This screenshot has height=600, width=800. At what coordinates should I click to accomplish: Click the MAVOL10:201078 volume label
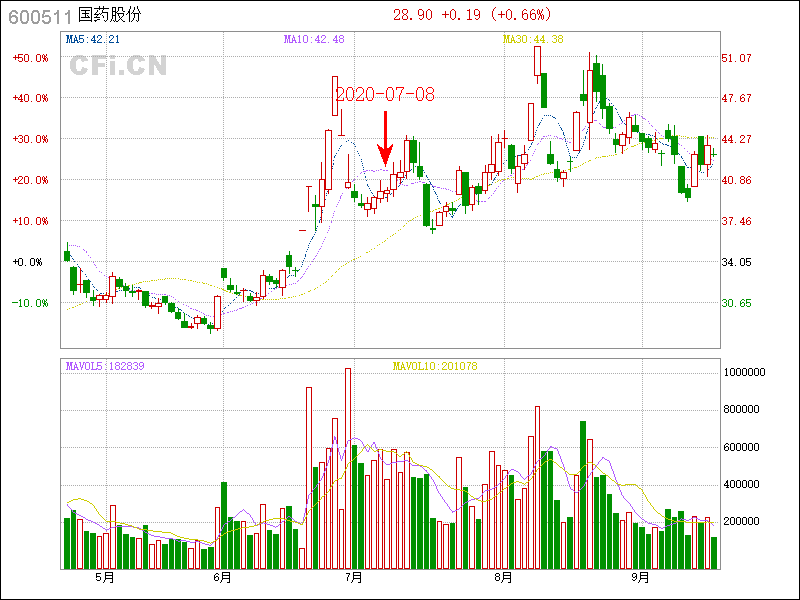click(x=435, y=366)
